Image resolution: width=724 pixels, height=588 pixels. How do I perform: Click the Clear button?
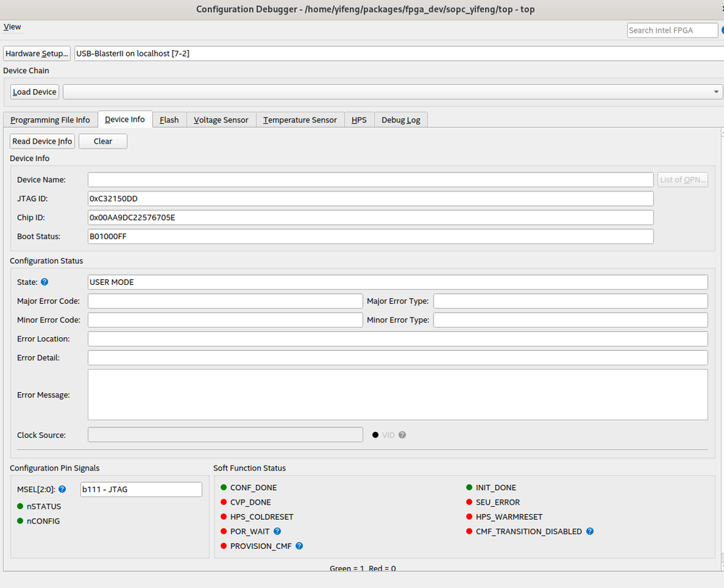[x=103, y=141]
